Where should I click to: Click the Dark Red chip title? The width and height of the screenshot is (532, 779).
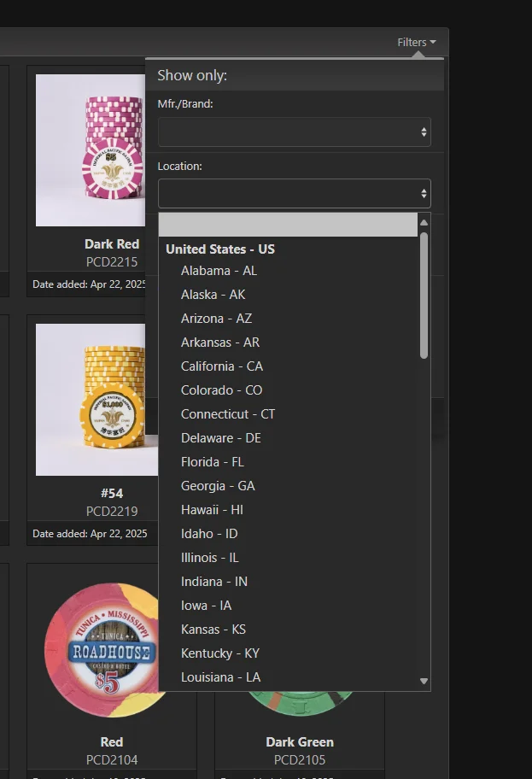pos(112,244)
